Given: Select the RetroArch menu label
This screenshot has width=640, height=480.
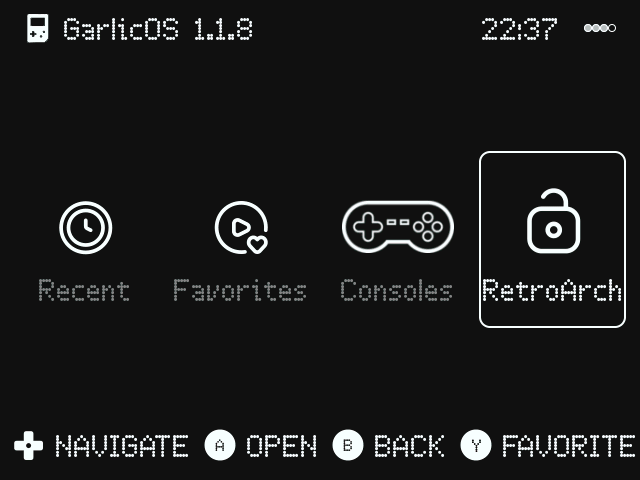Looking at the screenshot, I should click(552, 291).
